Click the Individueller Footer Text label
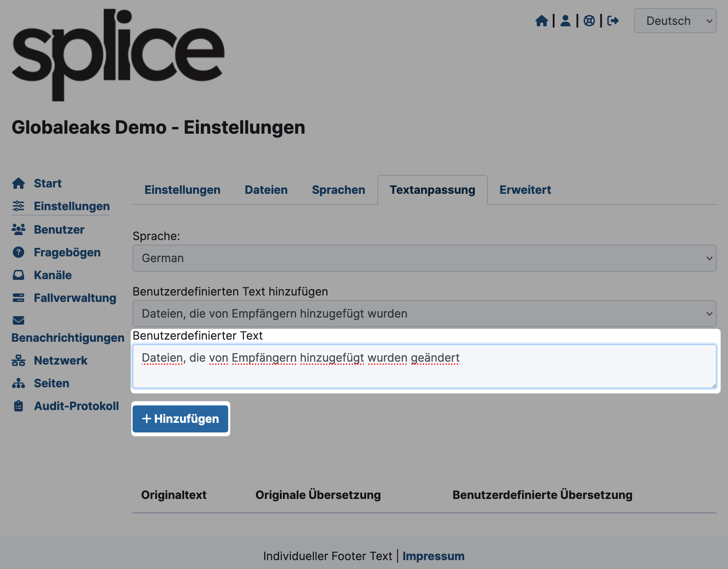This screenshot has height=569, width=728. tap(327, 556)
